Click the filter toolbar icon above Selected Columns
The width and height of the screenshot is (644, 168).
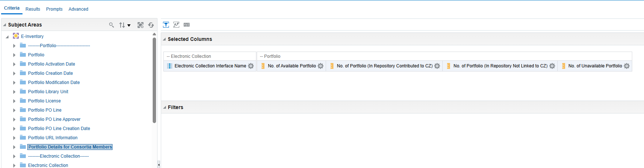click(166, 25)
